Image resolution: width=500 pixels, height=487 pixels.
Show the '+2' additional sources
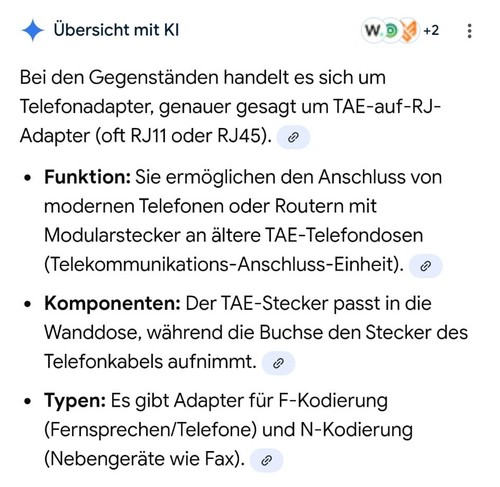pos(431,31)
